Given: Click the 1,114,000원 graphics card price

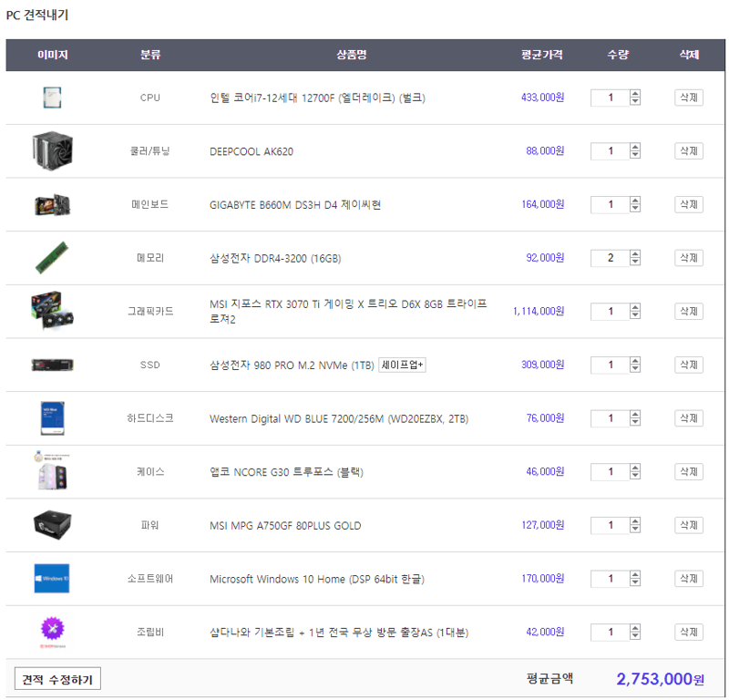Looking at the screenshot, I should coord(539,311).
